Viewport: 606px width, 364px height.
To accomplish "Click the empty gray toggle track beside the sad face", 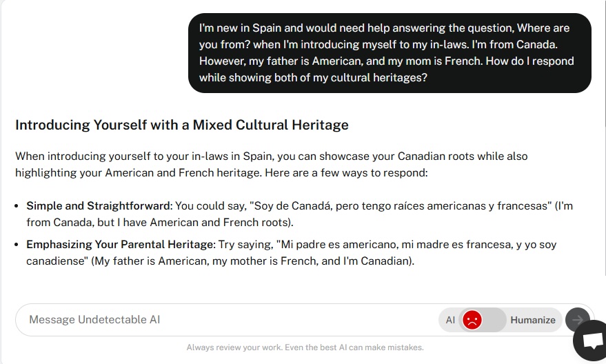I will point(494,320).
